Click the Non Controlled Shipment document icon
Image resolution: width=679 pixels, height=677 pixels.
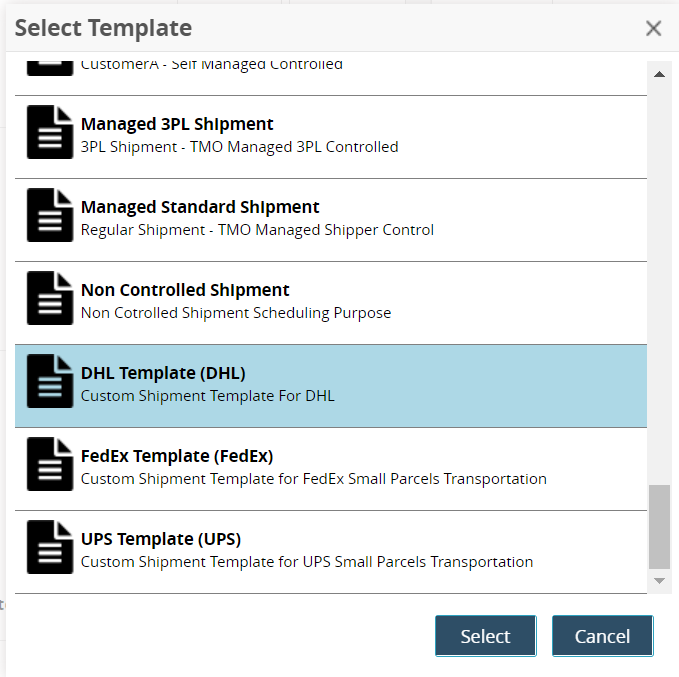pyautogui.click(x=50, y=298)
